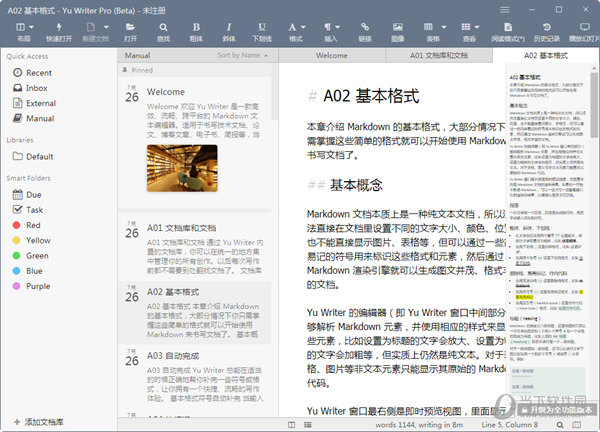The height and width of the screenshot is (432, 600).
Task: Click 'words 1144, writing in 8m' status
Action: click(419, 425)
